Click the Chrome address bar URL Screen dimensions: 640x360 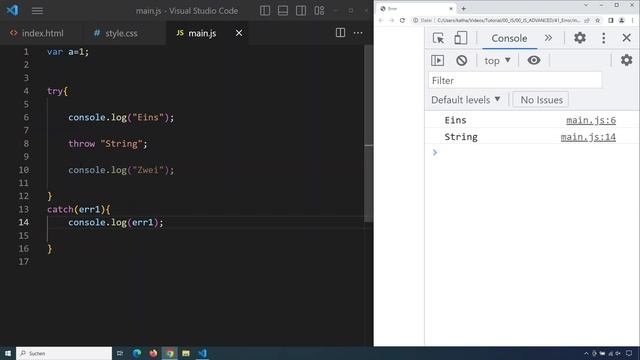coord(509,20)
